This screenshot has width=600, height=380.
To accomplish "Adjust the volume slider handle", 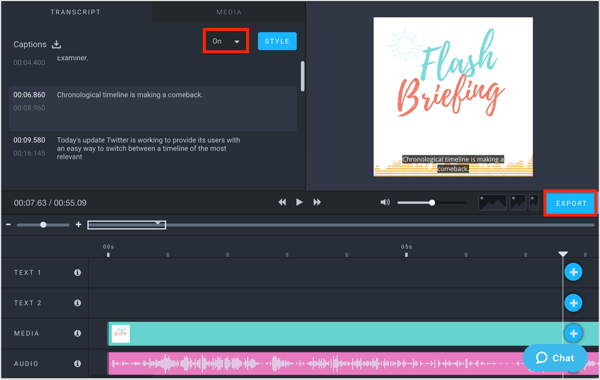I will (x=432, y=202).
